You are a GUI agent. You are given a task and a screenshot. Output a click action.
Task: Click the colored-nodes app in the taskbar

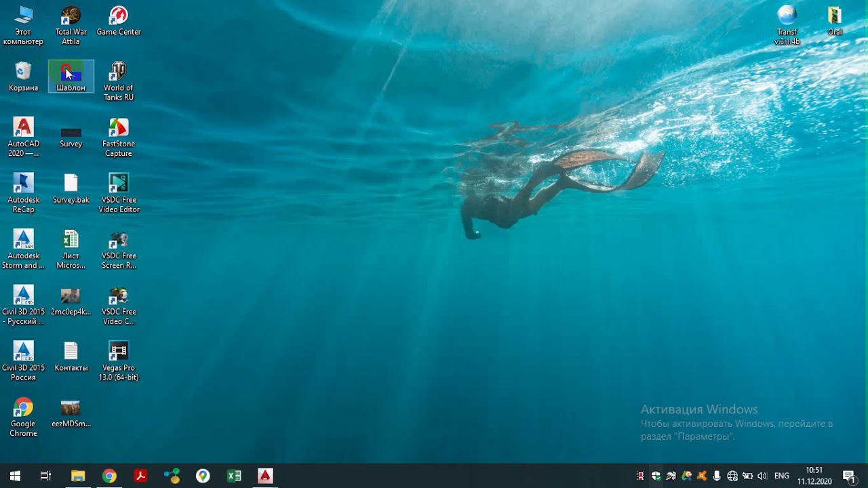(x=172, y=476)
